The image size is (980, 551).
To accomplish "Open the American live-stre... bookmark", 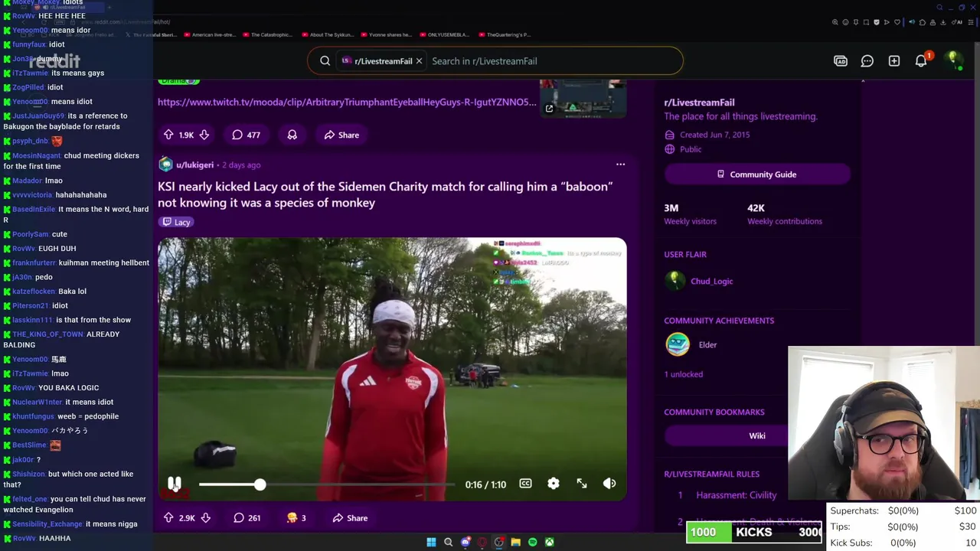I will pyautogui.click(x=209, y=34).
